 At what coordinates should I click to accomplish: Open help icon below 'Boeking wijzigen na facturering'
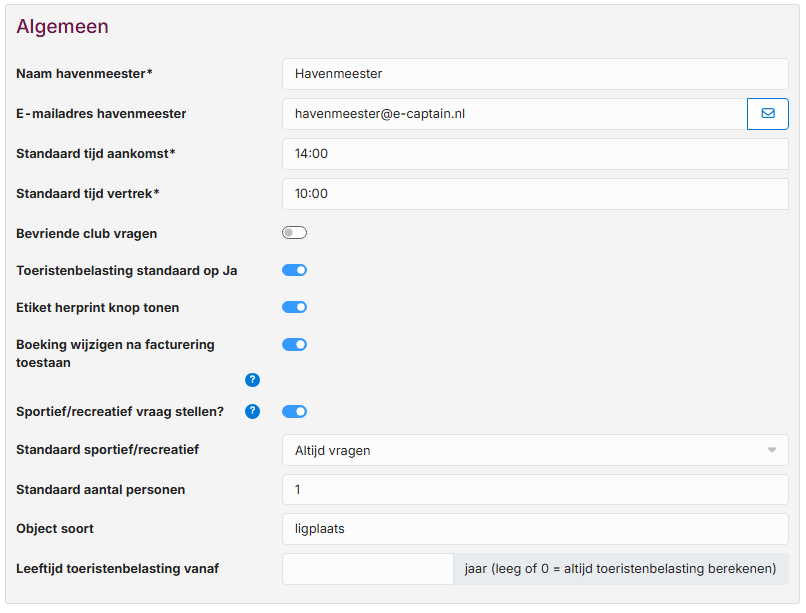(x=252, y=380)
